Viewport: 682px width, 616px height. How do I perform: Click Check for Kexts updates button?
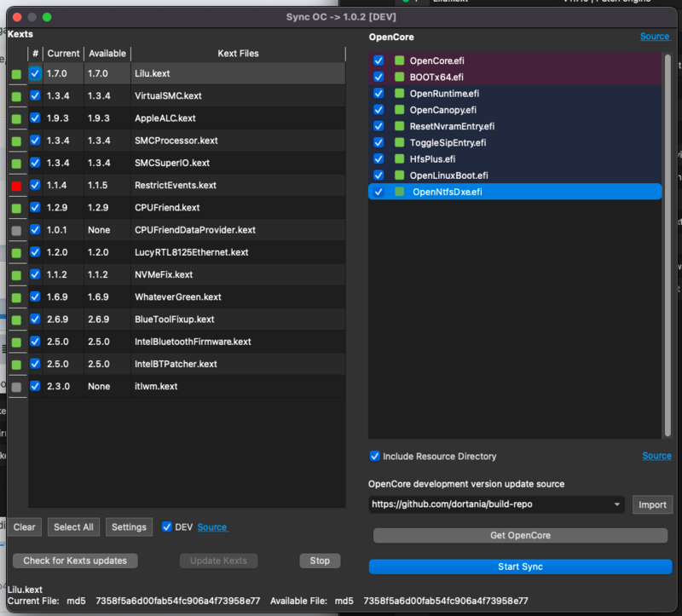click(x=75, y=561)
